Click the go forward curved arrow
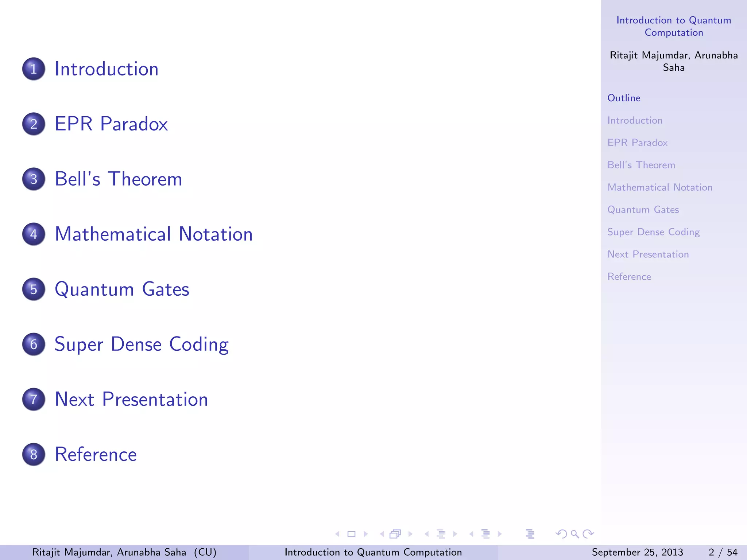Screen dimensions: 747x560 pos(588,534)
